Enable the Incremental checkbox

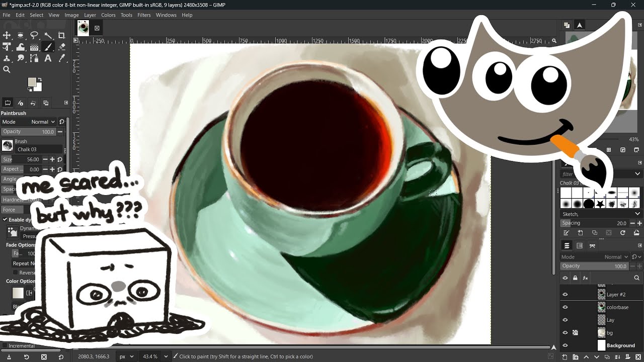click(x=5, y=346)
